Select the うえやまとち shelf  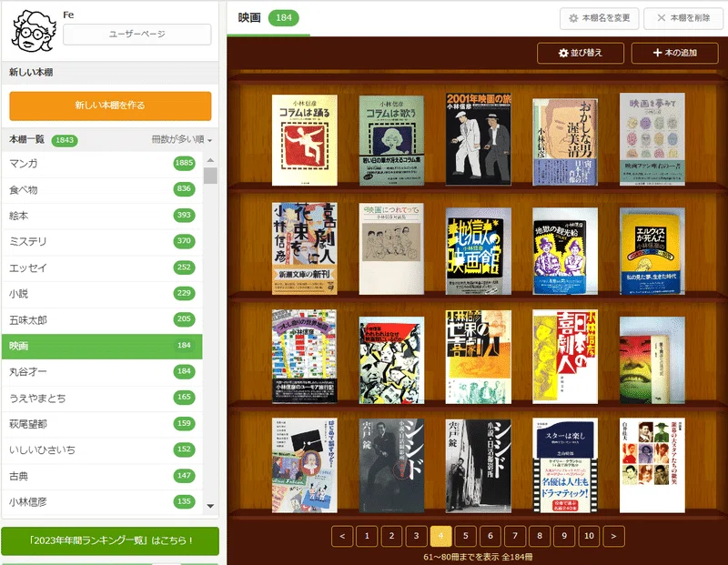(102, 398)
